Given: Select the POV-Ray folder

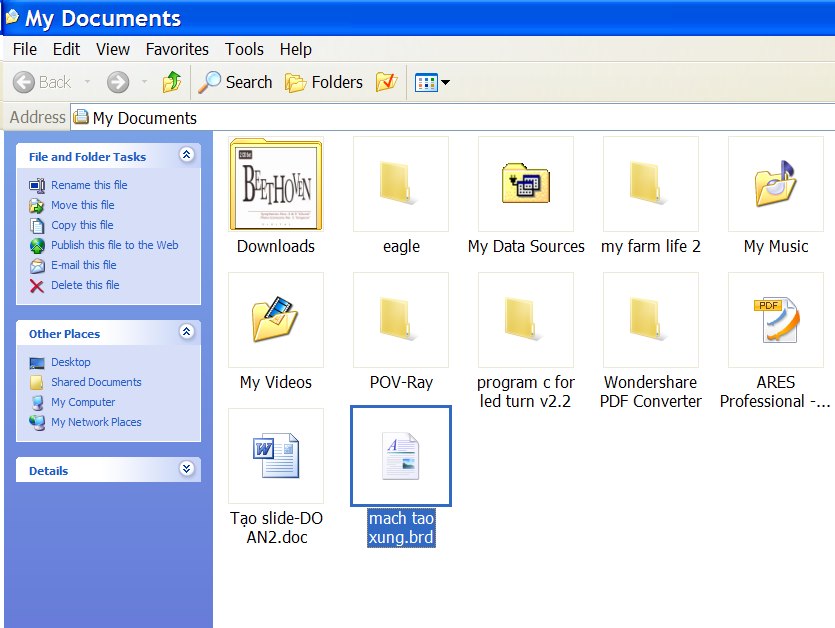Looking at the screenshot, I should click(x=401, y=320).
